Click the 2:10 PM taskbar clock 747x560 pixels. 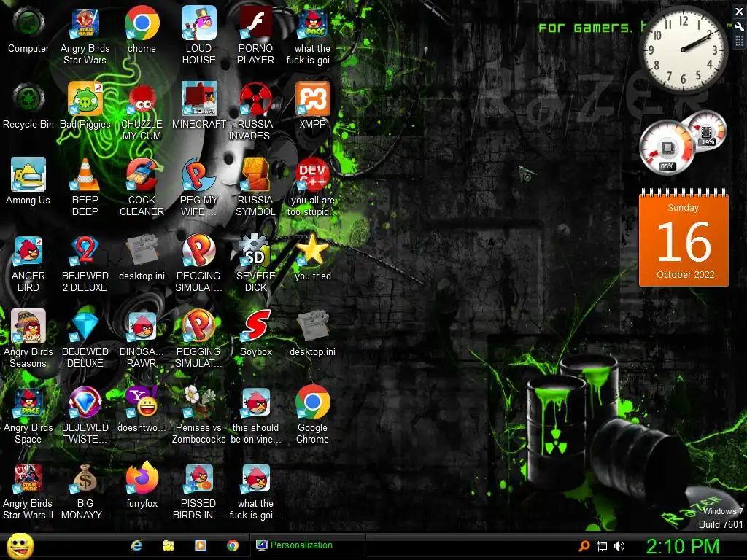(x=683, y=546)
